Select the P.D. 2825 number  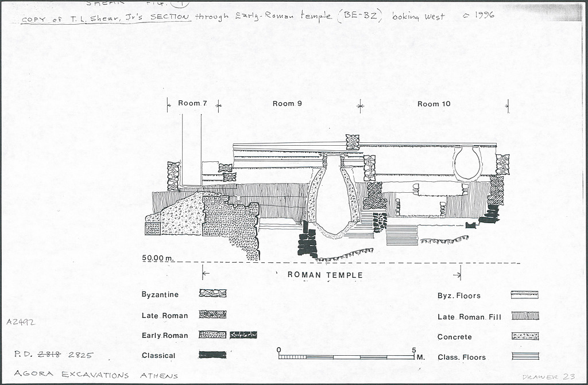pos(53,355)
